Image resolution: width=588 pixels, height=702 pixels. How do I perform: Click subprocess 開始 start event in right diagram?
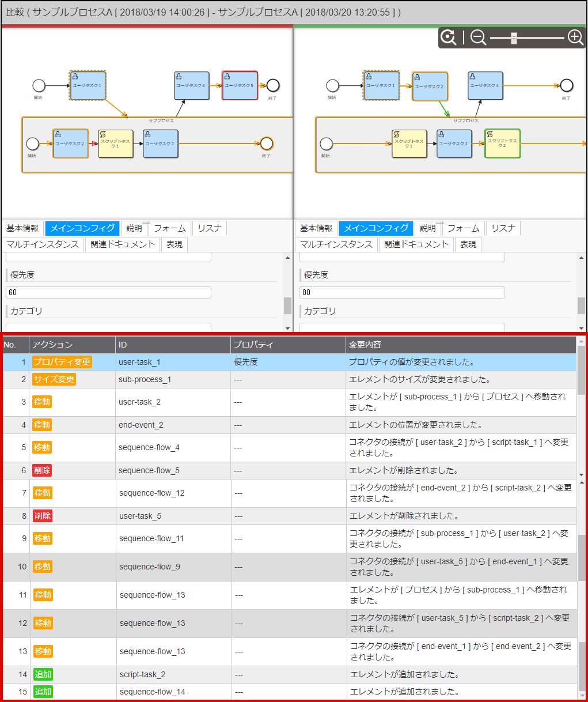[x=327, y=144]
